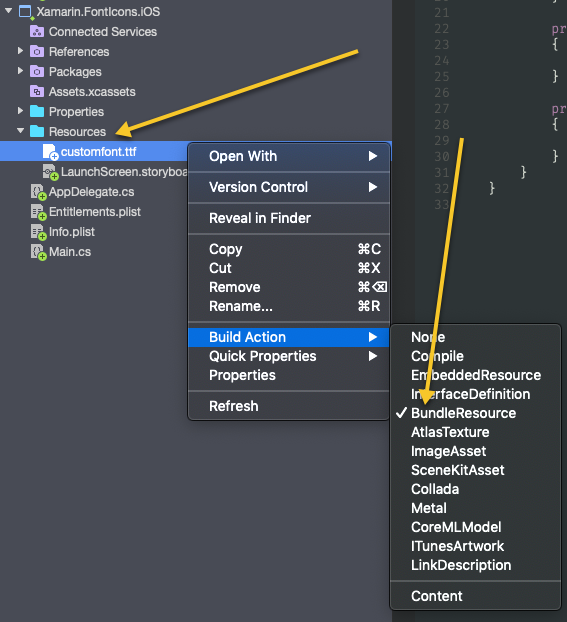
Task: Click the Assets.xcassets catalog icon
Action: (x=37, y=92)
